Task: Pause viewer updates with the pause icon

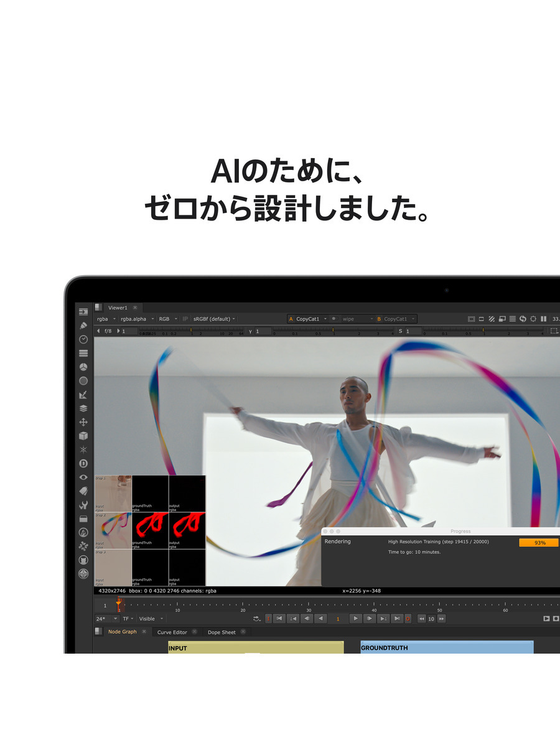Action: (543, 319)
